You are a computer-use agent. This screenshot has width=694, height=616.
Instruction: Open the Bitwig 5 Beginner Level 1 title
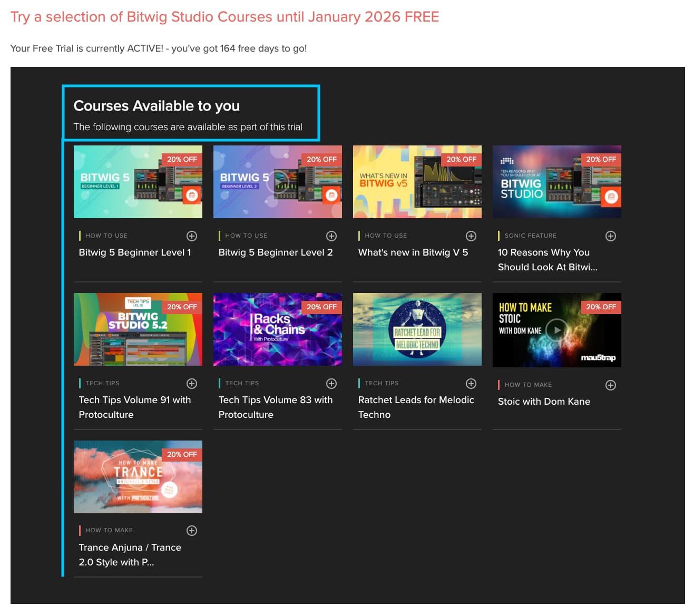click(x=135, y=252)
